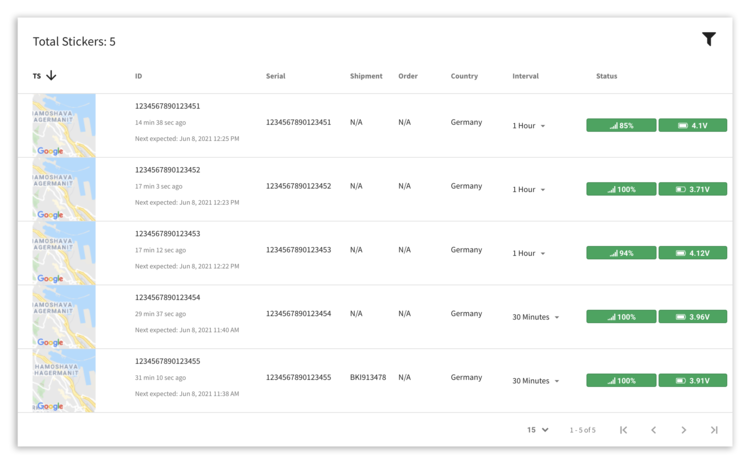The width and height of the screenshot is (750, 464).
Task: Click signal badge in row 1234567890123452
Action: (x=621, y=189)
